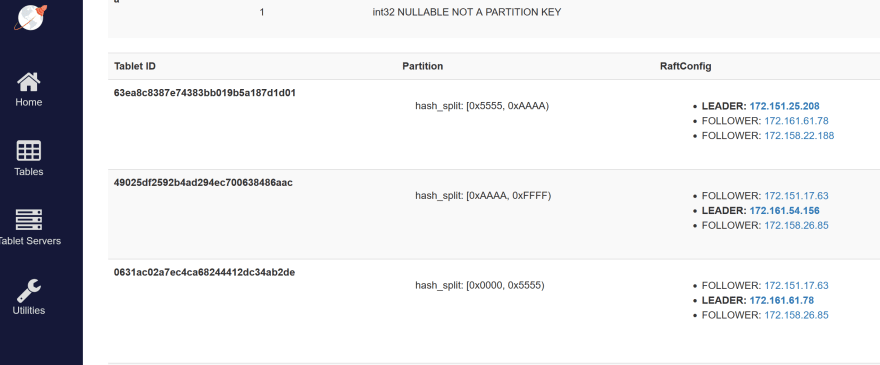Open third tablet's leader 172.161.61.78 link

coord(781,300)
